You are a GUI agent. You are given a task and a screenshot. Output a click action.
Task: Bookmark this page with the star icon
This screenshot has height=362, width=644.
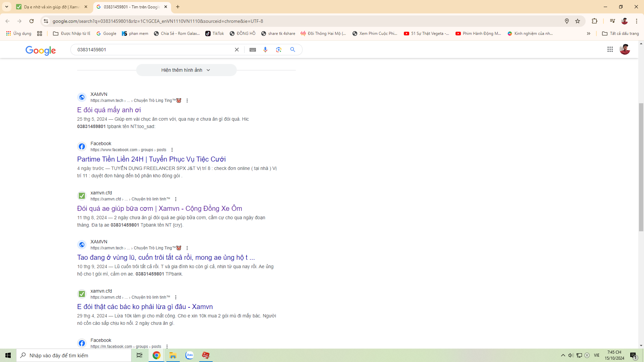point(578,21)
